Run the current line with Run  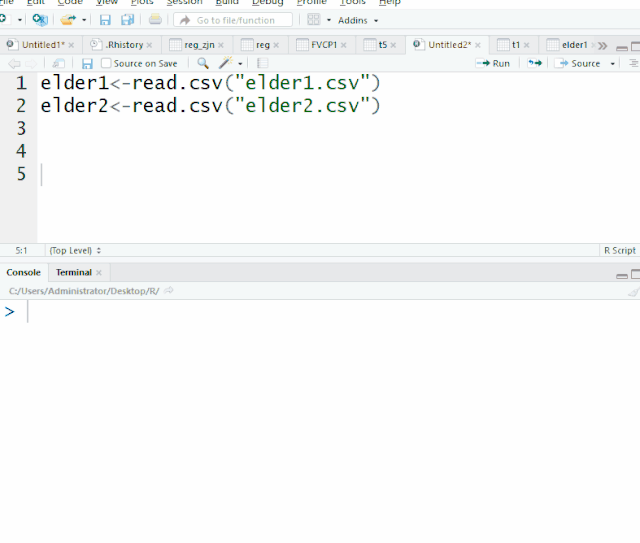click(x=494, y=63)
